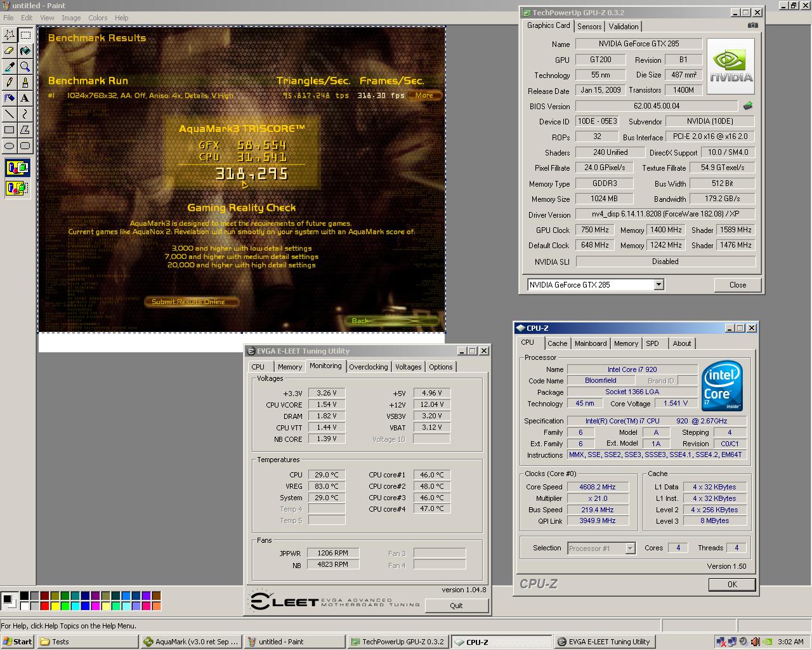812x650 pixels.
Task: Switch to the Voltages tab in E-LEET
Action: click(x=408, y=367)
